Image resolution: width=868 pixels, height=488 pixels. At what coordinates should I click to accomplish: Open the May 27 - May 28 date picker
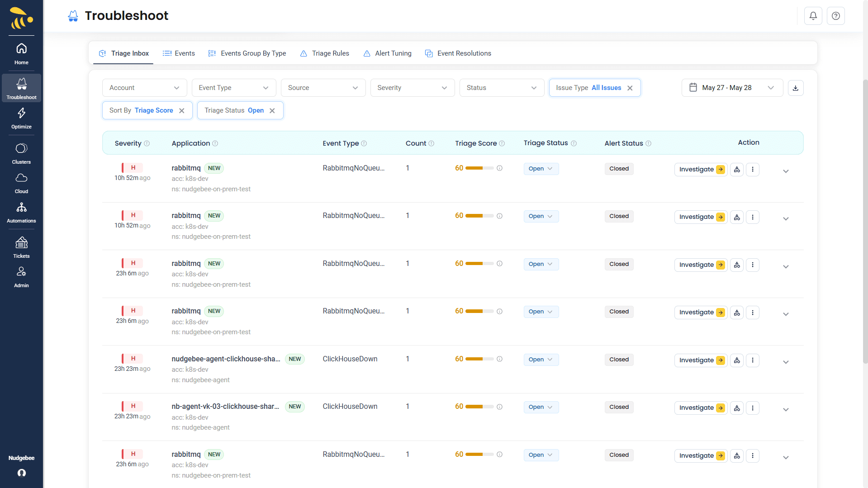(732, 88)
